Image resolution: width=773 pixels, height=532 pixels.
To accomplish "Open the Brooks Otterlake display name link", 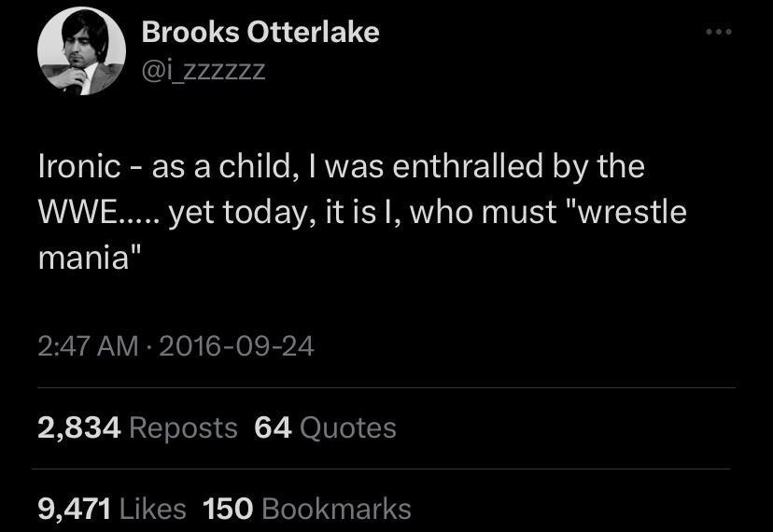I will [x=260, y=33].
